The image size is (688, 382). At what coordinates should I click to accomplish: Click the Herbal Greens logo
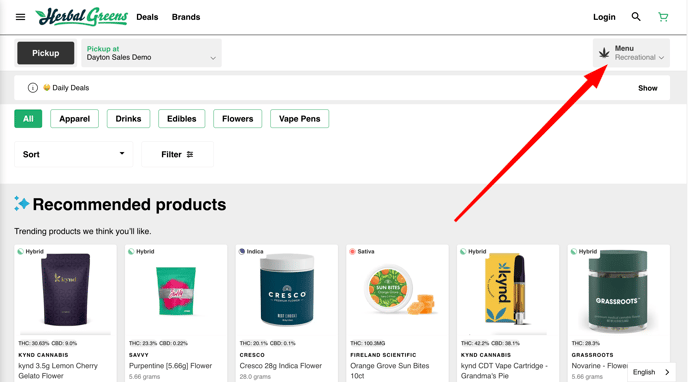coord(82,17)
